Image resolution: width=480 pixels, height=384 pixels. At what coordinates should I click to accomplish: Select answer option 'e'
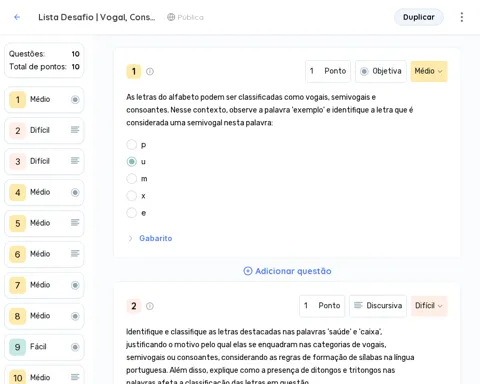(x=132, y=213)
